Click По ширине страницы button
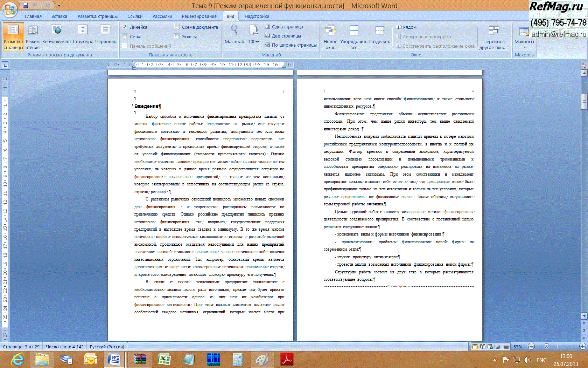Screen dimensions: 588x368 (291, 45)
